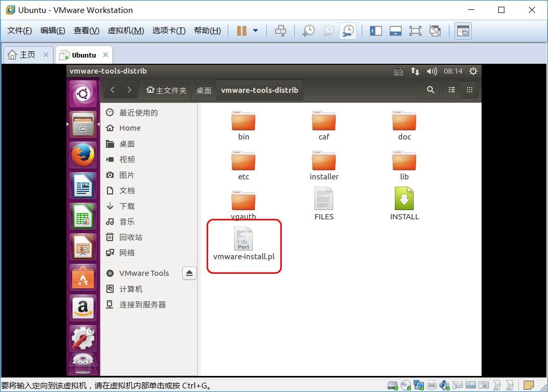548x392 pixels.
Task: Open the 选项卡(T) menu
Action: click(169, 31)
